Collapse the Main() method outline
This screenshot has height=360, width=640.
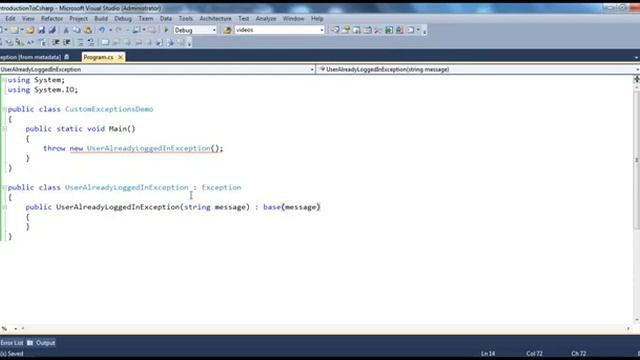pos(4,129)
